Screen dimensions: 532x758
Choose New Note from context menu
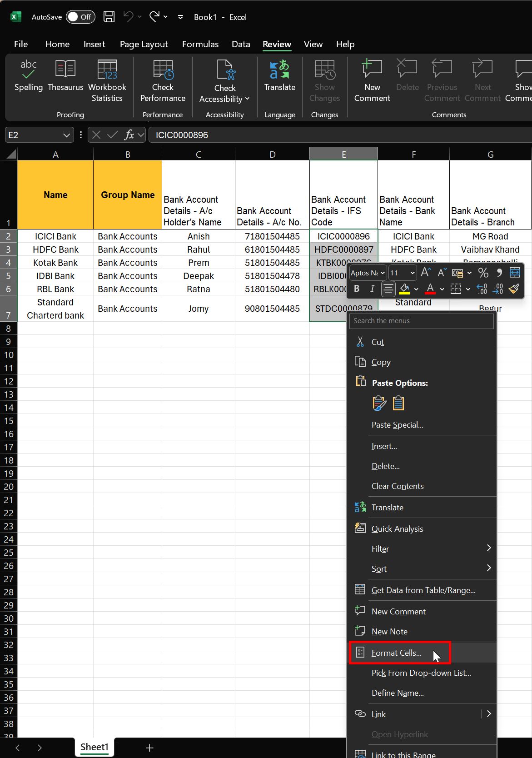[422, 631]
